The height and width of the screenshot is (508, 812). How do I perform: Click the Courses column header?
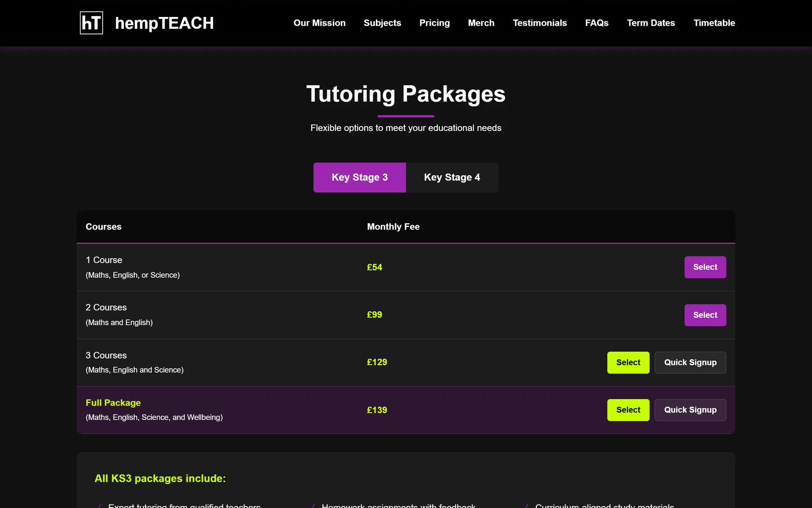coord(103,226)
